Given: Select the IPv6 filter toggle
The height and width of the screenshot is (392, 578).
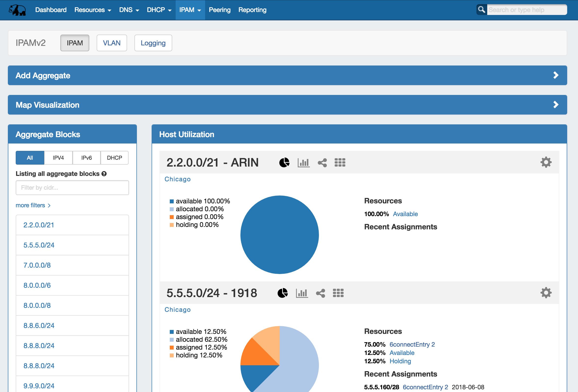Looking at the screenshot, I should coord(86,158).
